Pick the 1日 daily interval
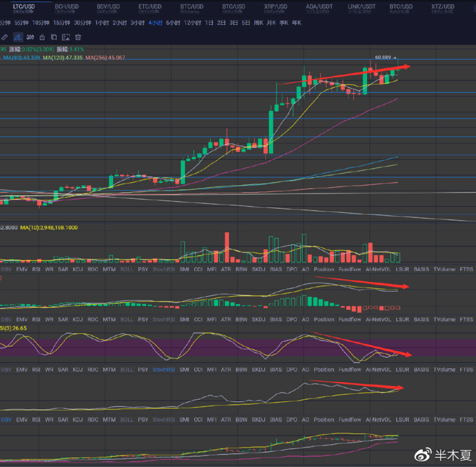Screen dimensions: 476x467 [209, 23]
